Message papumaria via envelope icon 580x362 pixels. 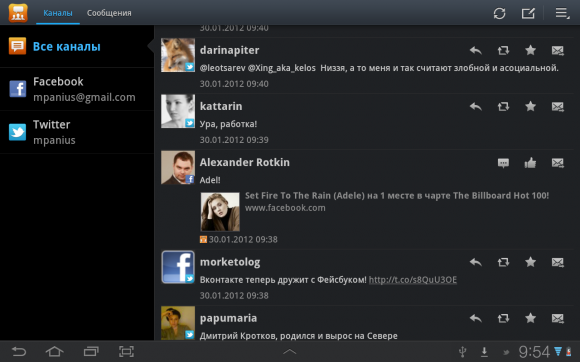(558, 318)
